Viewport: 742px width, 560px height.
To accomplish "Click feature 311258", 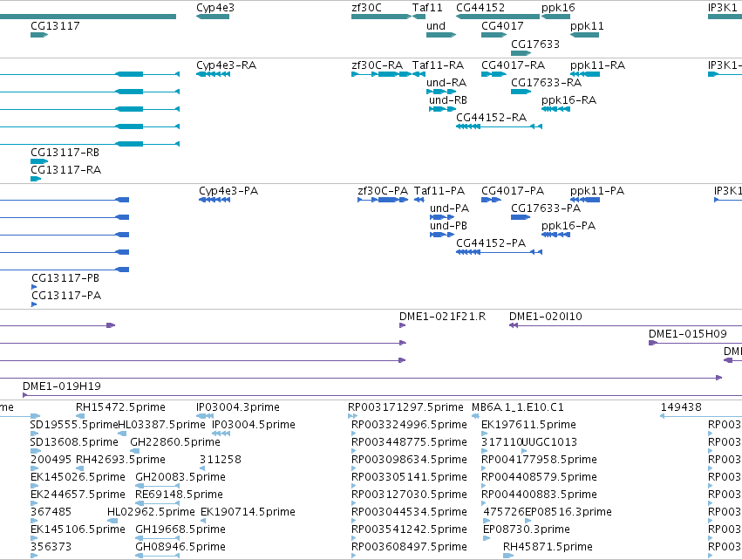I will click(x=202, y=468).
